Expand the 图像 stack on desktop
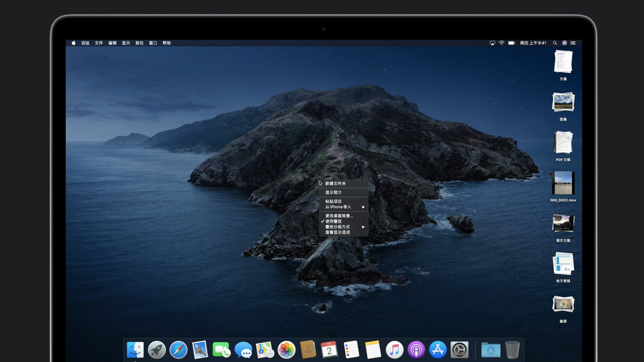The width and height of the screenshot is (644, 362). click(x=563, y=102)
